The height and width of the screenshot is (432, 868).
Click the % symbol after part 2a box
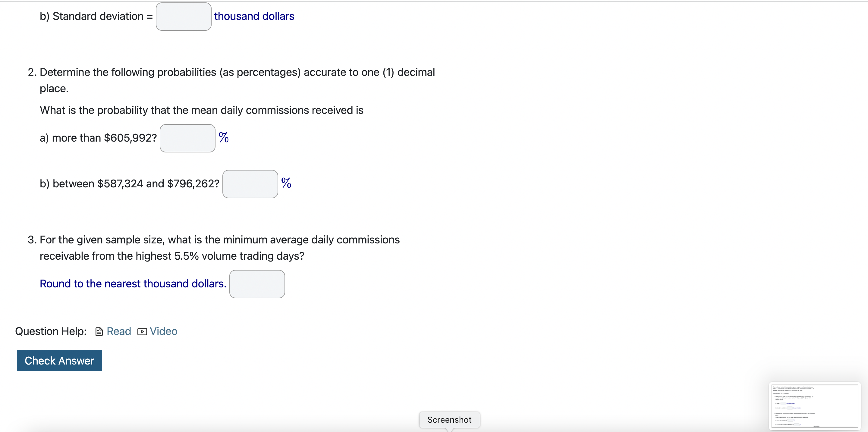(223, 138)
